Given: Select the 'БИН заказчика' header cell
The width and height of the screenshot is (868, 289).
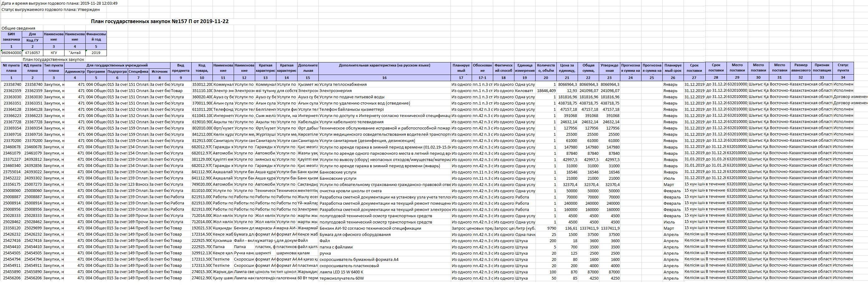Looking at the screenshot, I should click(12, 37).
